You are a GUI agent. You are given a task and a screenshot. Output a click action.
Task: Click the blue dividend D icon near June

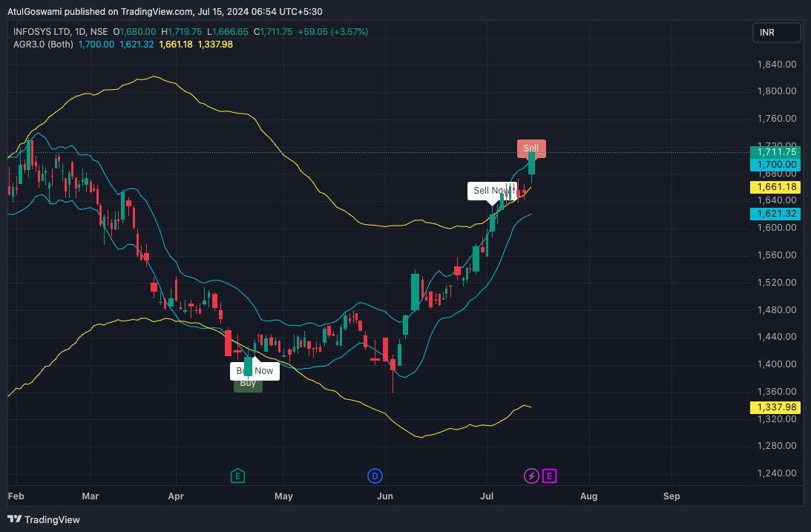pyautogui.click(x=375, y=476)
